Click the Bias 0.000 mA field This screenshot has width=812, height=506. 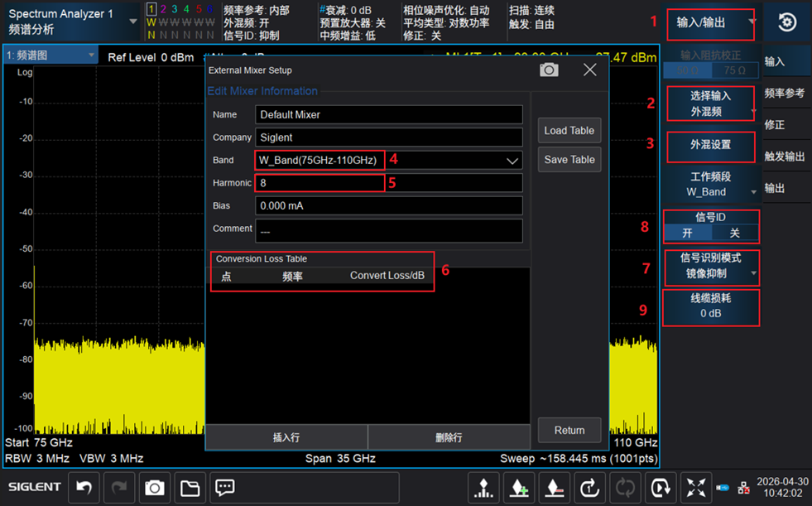pos(389,205)
